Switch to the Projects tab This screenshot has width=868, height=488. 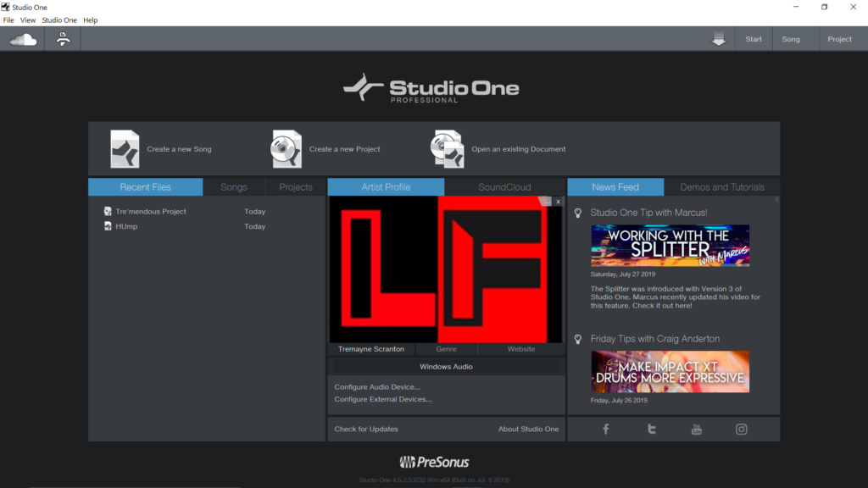(x=296, y=187)
